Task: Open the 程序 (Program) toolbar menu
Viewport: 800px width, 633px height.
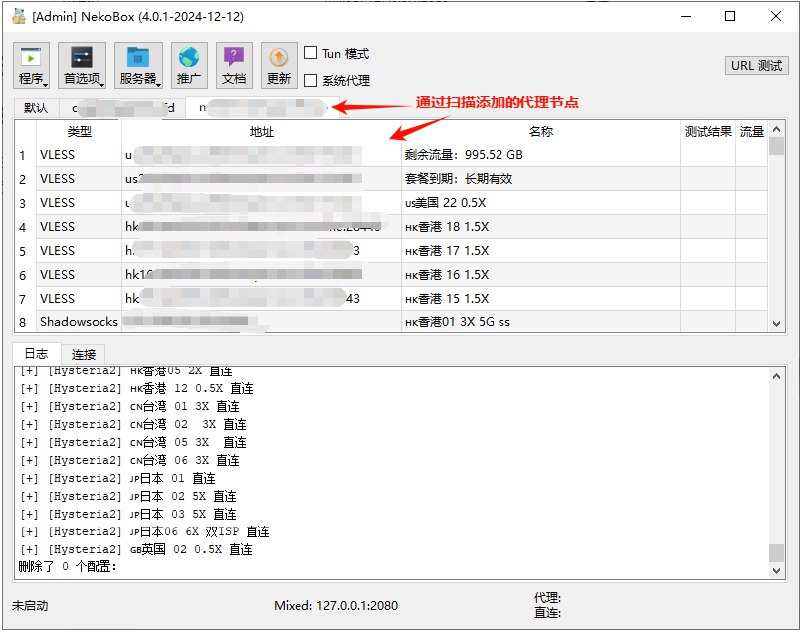Action: tap(31, 66)
